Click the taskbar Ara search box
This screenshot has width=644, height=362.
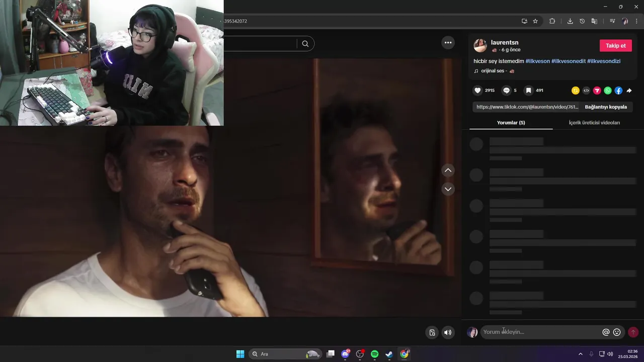(285, 354)
